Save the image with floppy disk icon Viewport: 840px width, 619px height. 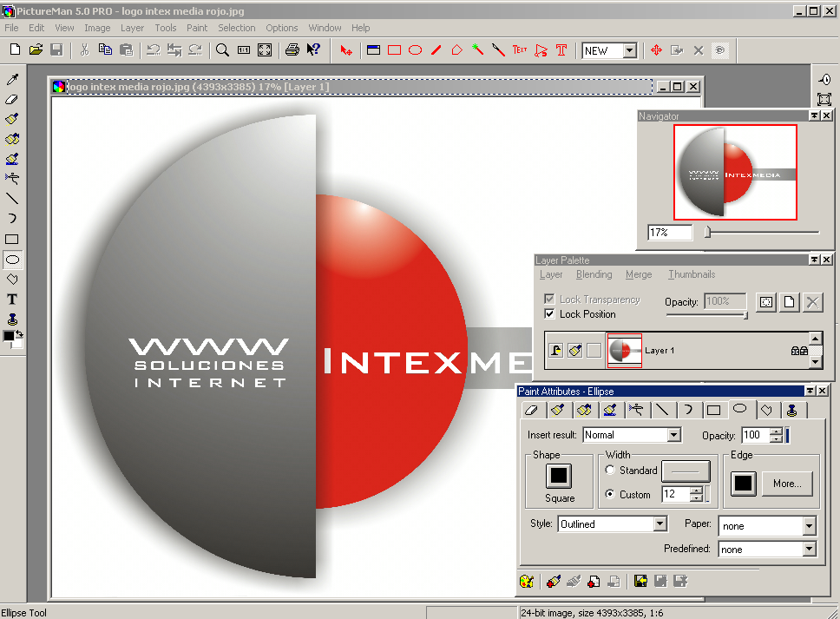[56, 49]
